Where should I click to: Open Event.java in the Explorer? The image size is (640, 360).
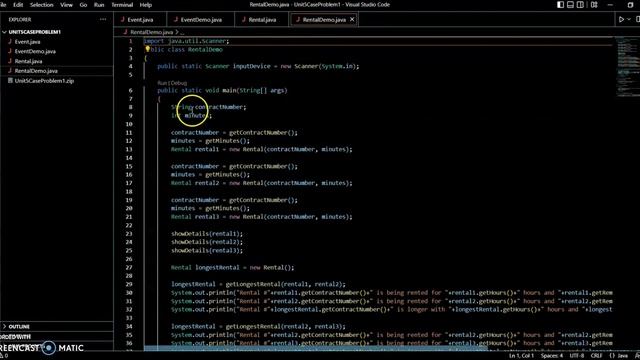[27, 42]
